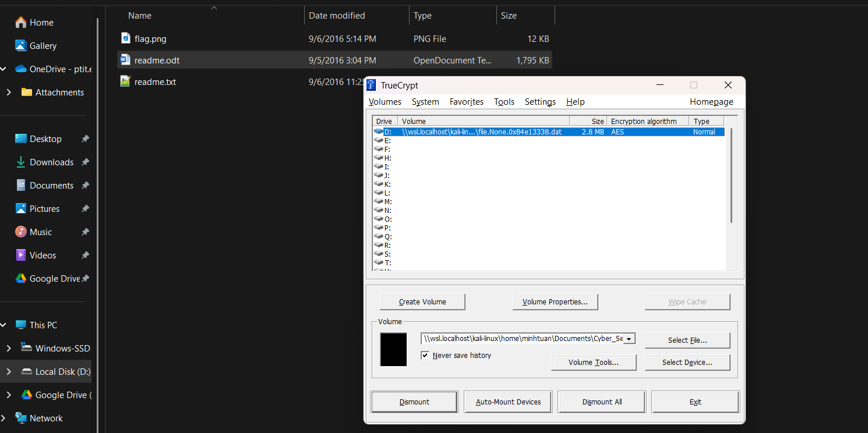
Task: Dismount the selected volume
Action: (x=414, y=402)
